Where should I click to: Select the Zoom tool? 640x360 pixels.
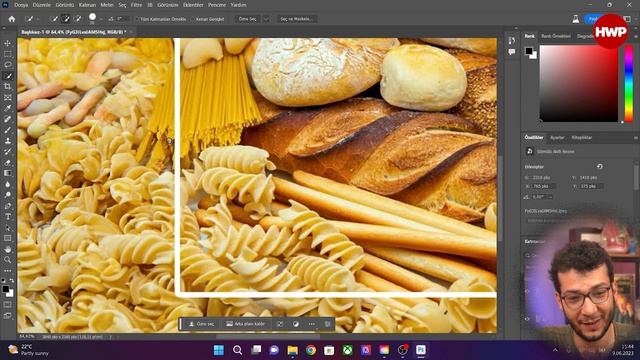coord(8,260)
